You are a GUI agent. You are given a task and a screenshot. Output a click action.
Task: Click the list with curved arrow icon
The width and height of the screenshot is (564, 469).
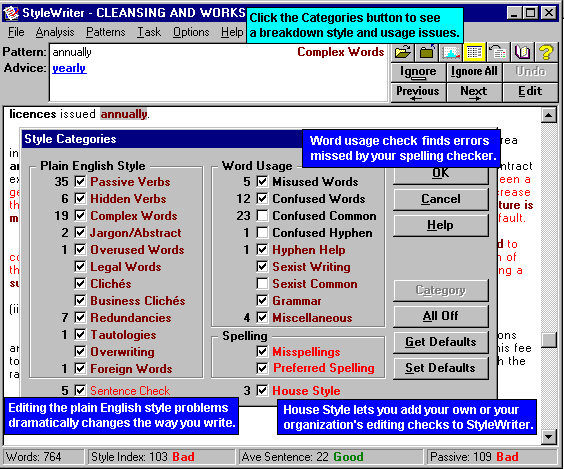498,53
